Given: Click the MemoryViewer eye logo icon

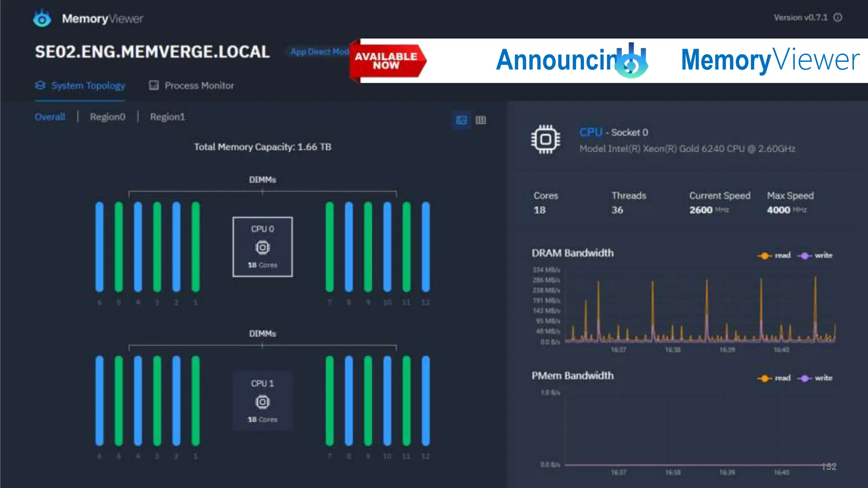Looking at the screenshot, I should click(x=42, y=19).
